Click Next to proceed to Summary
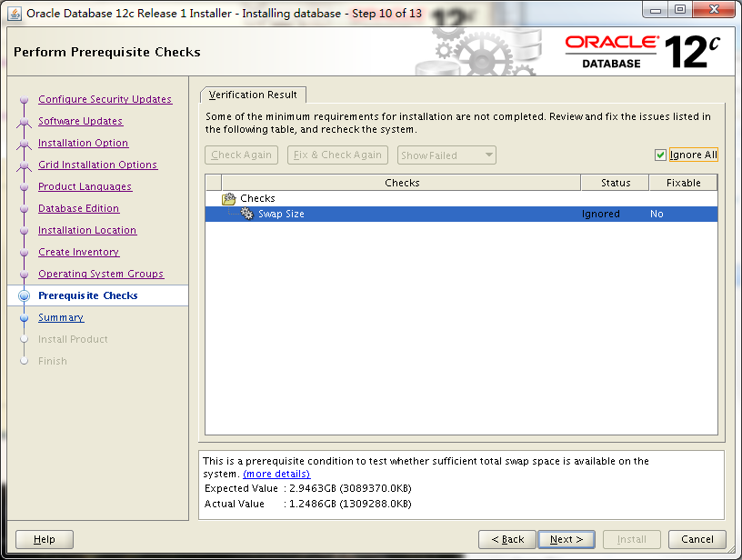Image resolution: width=742 pixels, height=560 pixels. (x=566, y=539)
